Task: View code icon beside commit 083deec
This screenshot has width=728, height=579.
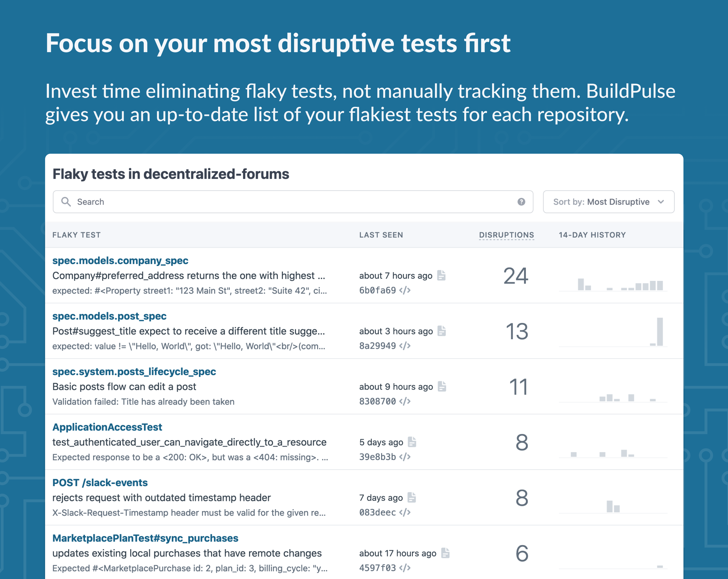Action: pos(404,512)
